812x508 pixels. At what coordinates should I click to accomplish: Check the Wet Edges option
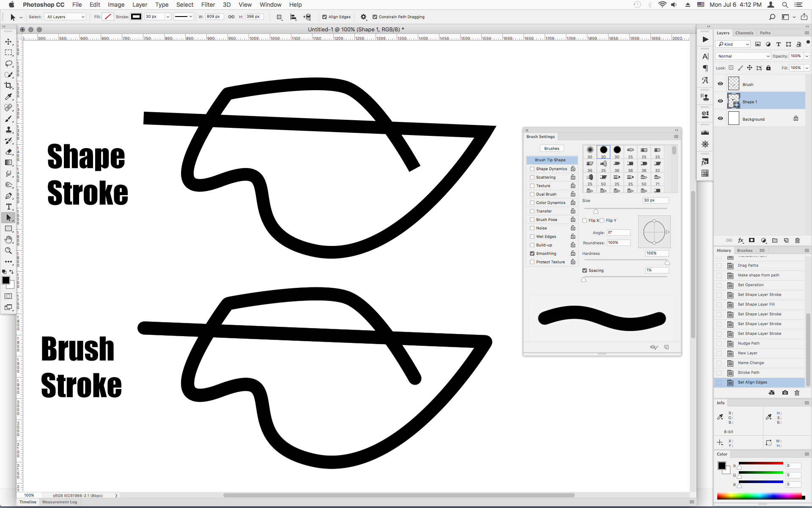point(532,236)
